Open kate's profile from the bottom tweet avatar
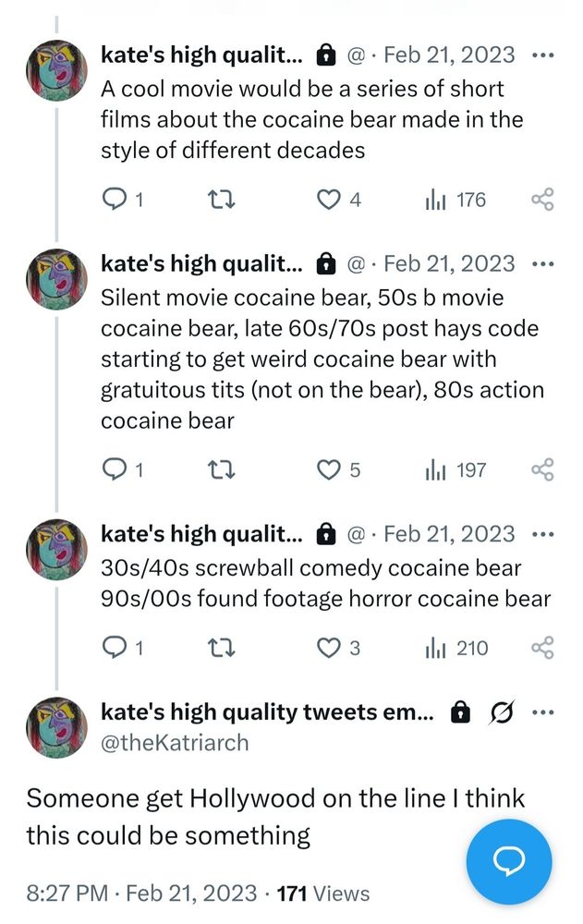Image resolution: width=583 pixels, height=924 pixels. pyautogui.click(x=56, y=727)
